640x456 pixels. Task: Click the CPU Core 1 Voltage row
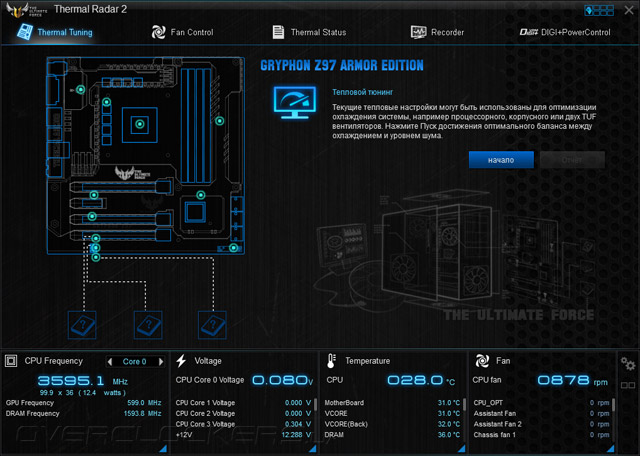pyautogui.click(x=243, y=403)
